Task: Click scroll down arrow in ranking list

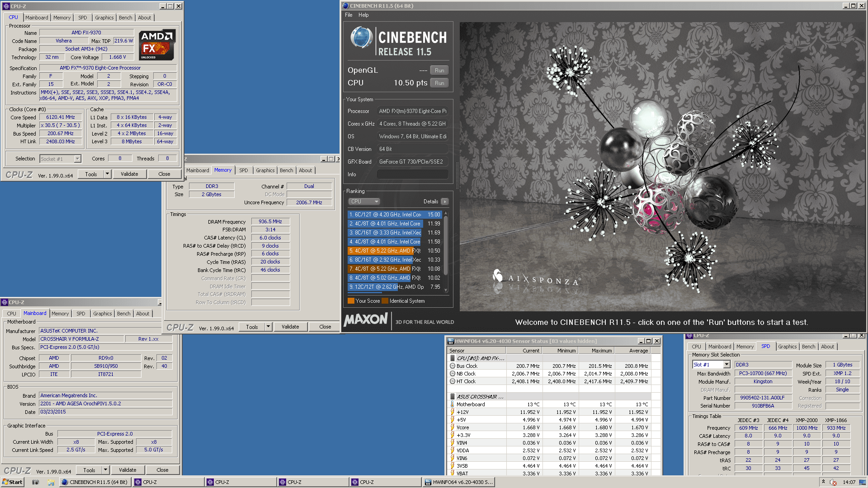Action: (446, 290)
